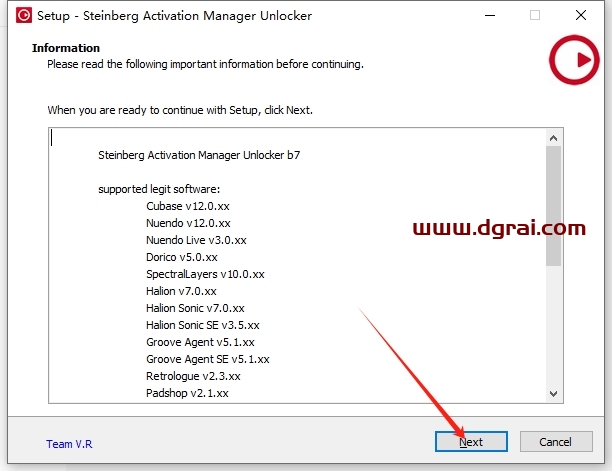Click the vertical scrollbar thumb
Image resolution: width=612 pixels, height=471 pixels.
pyautogui.click(x=553, y=206)
